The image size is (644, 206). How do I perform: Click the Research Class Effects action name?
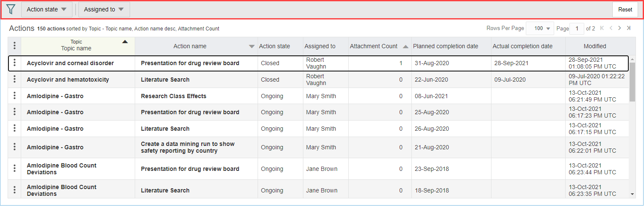coord(173,96)
